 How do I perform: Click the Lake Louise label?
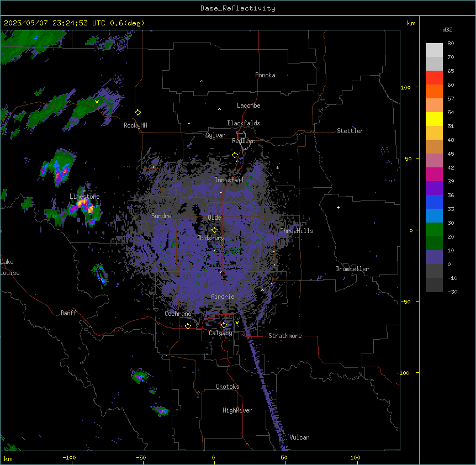10,267
